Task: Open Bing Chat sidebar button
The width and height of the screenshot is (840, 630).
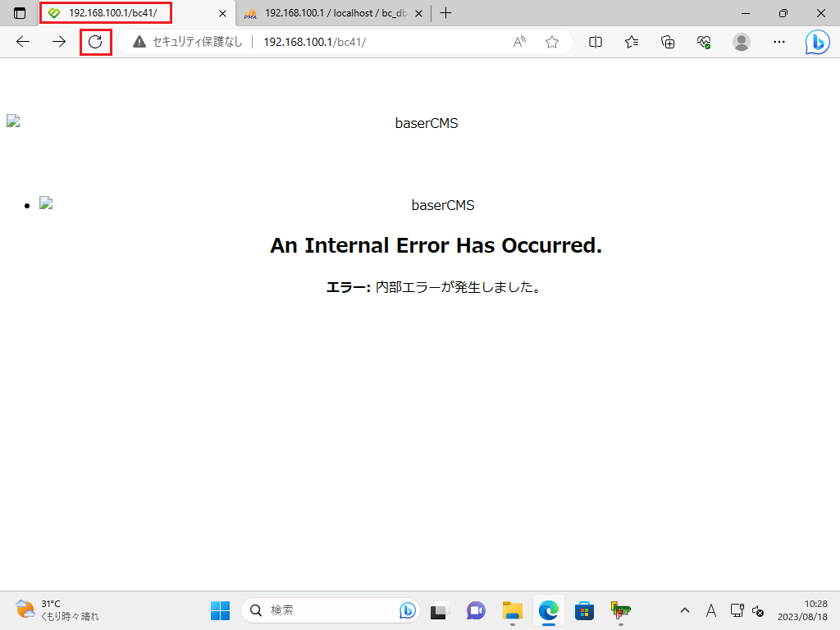Action: [817, 42]
